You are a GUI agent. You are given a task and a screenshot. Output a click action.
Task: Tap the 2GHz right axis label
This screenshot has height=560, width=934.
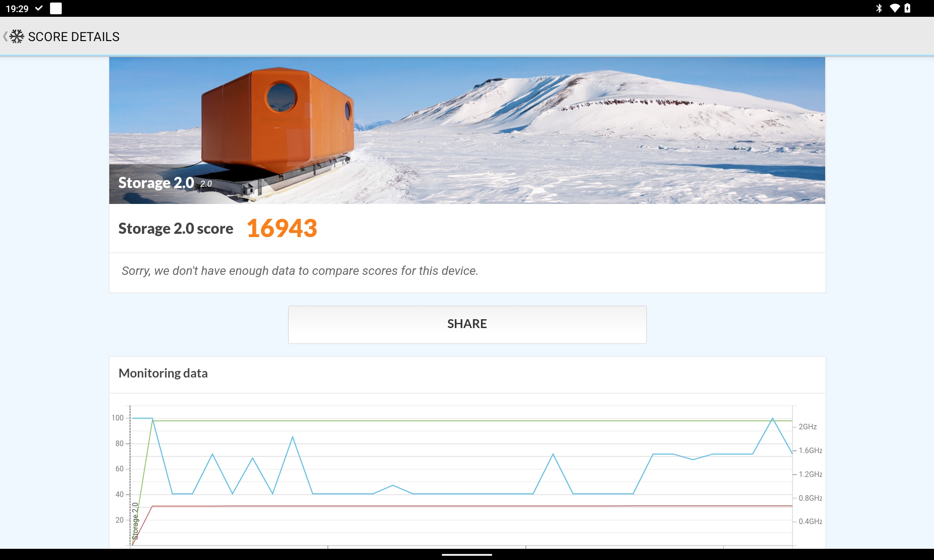pyautogui.click(x=807, y=427)
